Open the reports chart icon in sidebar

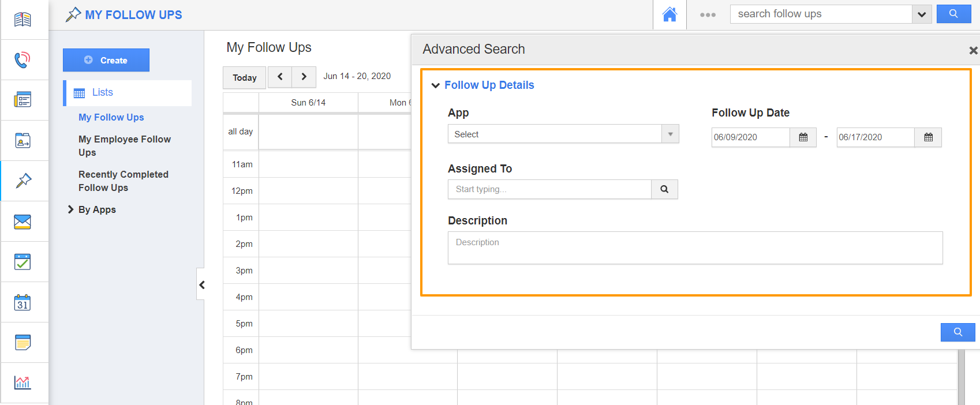[x=23, y=382]
